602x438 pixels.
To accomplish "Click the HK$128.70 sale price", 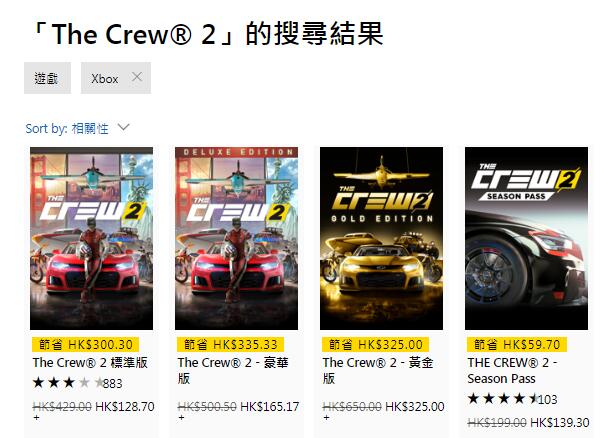I will pyautogui.click(x=125, y=406).
